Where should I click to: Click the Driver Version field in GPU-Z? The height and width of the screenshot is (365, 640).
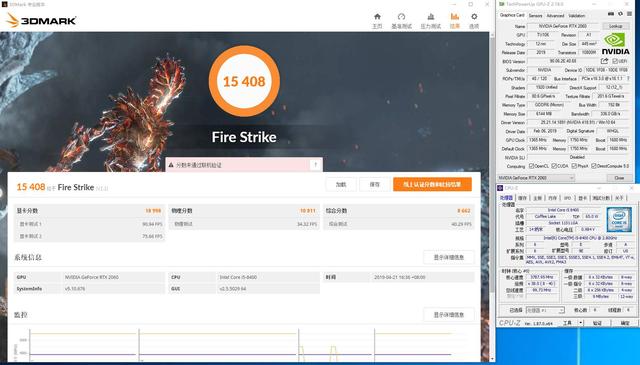coord(579,122)
